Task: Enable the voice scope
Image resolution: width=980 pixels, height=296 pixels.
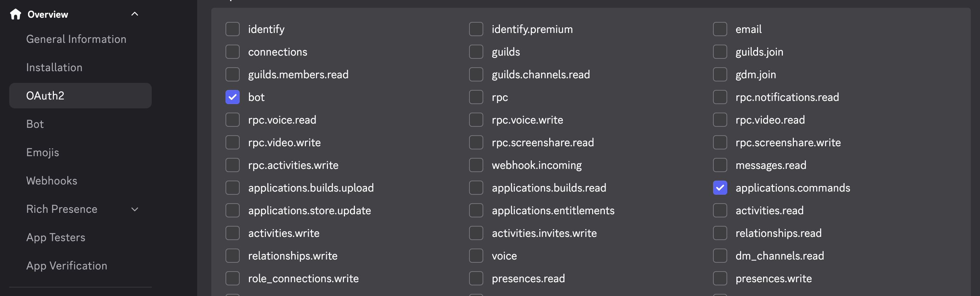Action: tap(476, 256)
